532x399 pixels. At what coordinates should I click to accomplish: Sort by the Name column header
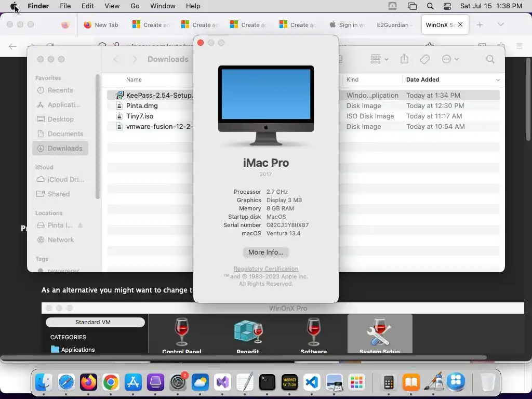[x=134, y=79]
